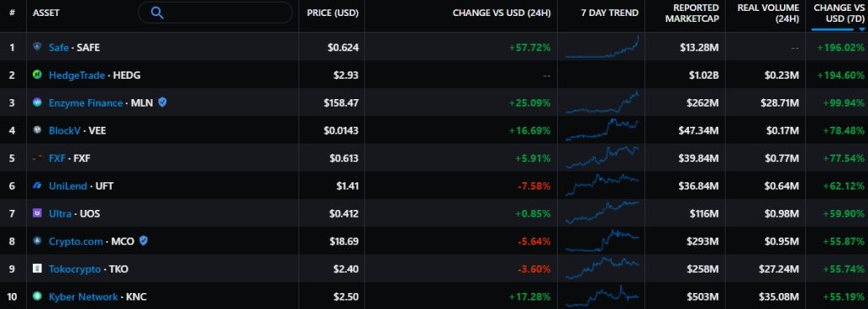
Task: Open the Safe asset link
Action: 58,47
